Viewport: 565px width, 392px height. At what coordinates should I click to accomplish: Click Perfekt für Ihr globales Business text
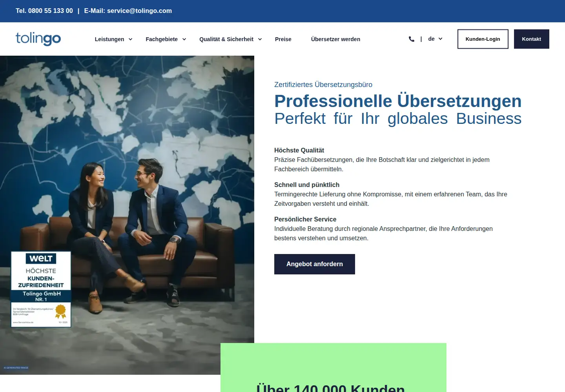click(398, 118)
